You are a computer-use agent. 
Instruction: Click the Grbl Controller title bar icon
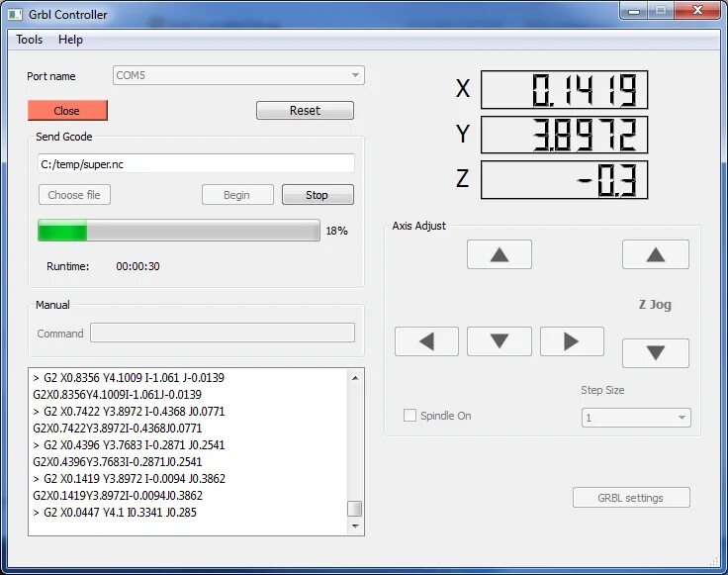15,15
